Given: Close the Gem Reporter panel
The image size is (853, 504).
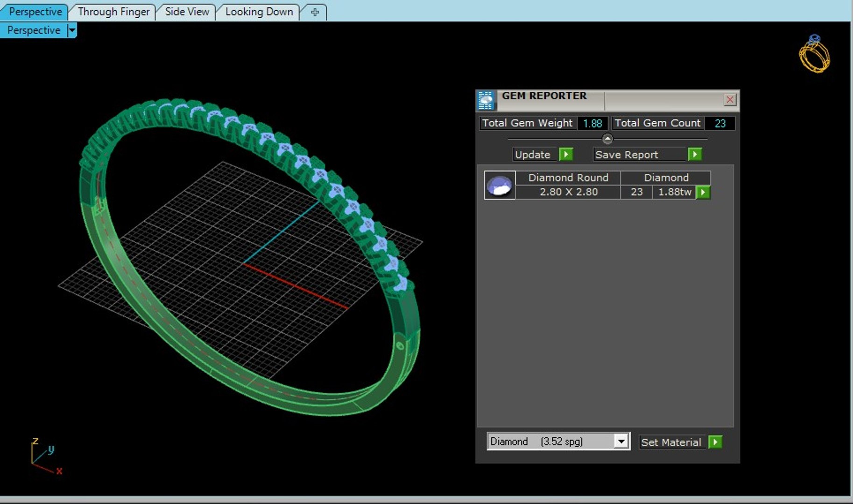Looking at the screenshot, I should [x=730, y=99].
